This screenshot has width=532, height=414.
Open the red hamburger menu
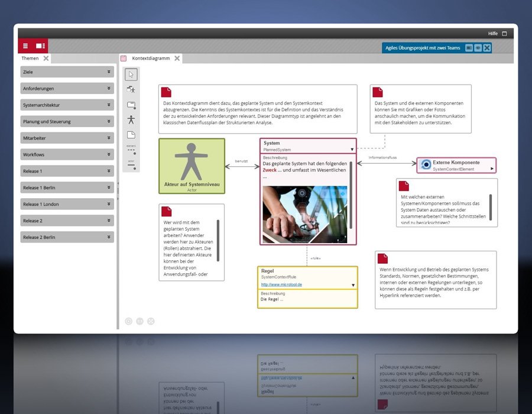tap(25, 46)
